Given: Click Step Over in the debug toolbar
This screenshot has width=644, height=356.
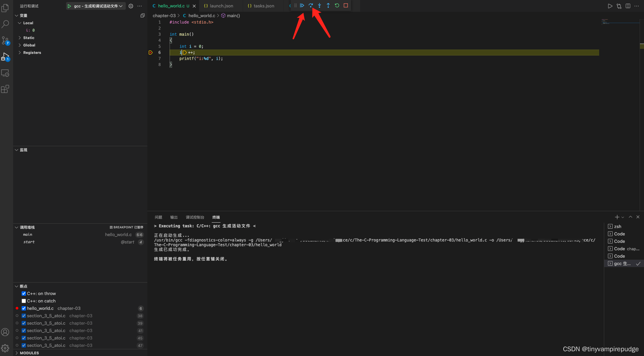Looking at the screenshot, I should tap(311, 5).
